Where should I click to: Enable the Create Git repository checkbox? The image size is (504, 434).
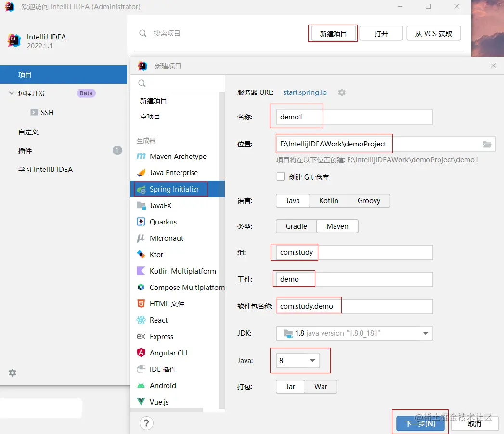[281, 177]
